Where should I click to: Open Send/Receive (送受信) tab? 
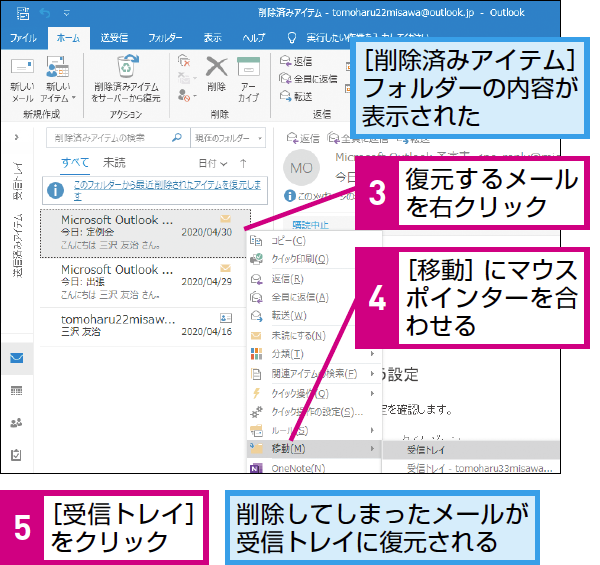point(114,38)
